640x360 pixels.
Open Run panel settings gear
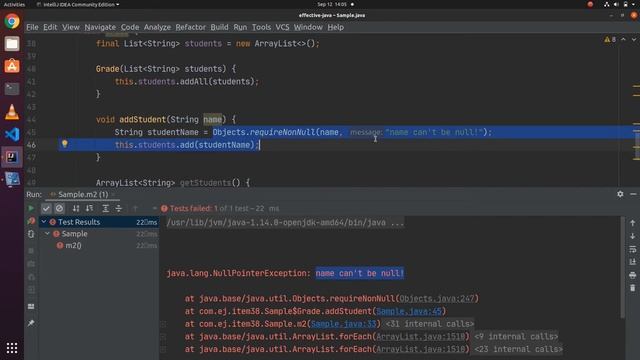pyautogui.click(x=620, y=194)
